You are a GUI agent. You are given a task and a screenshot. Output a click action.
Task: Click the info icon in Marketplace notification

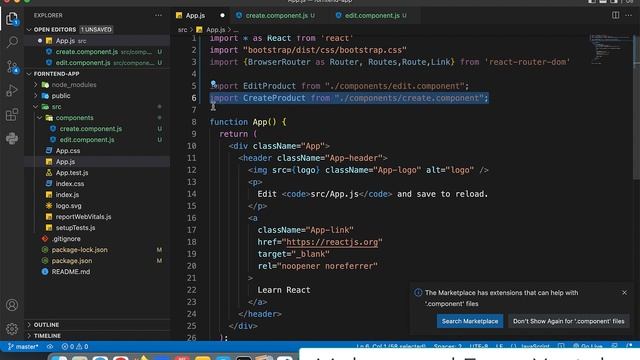(418, 293)
